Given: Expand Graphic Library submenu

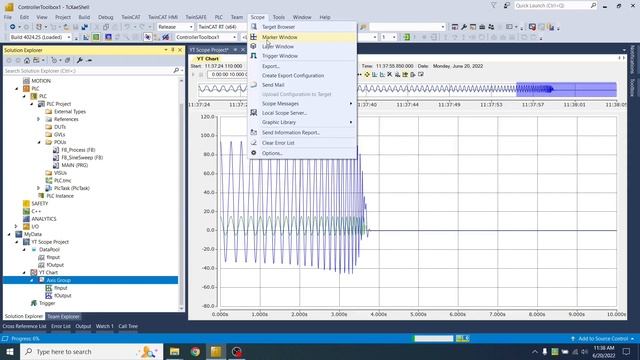Looking at the screenshot, I should [x=302, y=122].
